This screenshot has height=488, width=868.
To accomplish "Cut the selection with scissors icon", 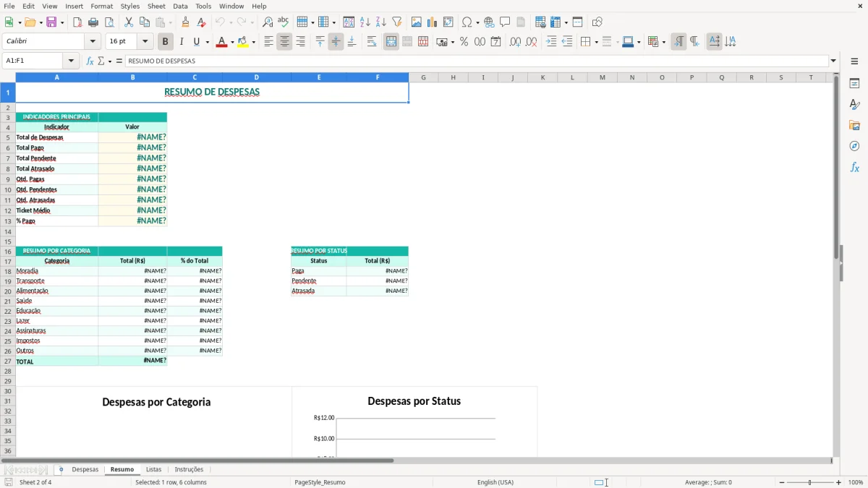I will click(129, 22).
